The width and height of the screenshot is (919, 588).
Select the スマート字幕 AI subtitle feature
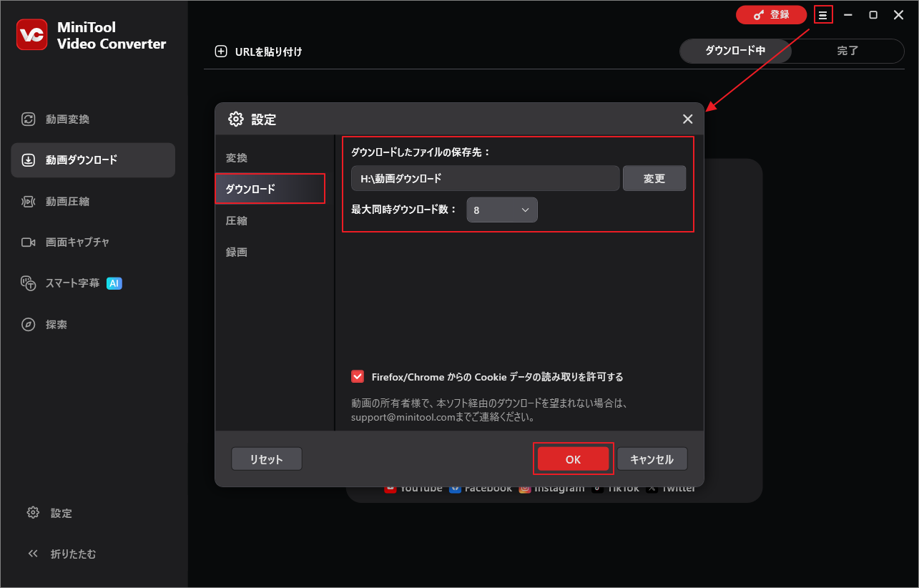(x=63, y=283)
